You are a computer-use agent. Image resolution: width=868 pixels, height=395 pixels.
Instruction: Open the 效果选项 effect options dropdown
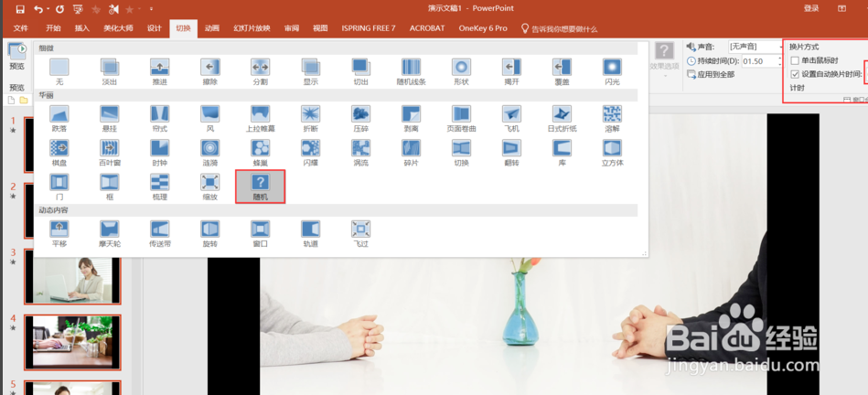(x=664, y=59)
